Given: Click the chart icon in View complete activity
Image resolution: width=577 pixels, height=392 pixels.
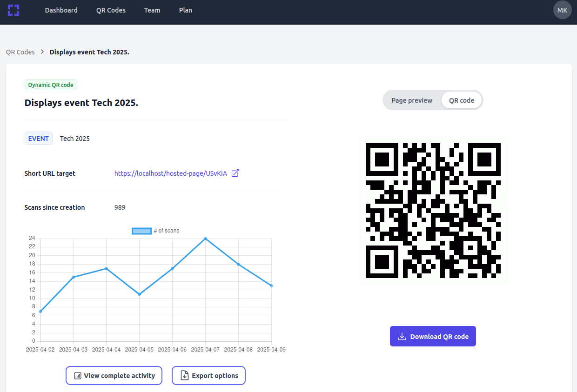Looking at the screenshot, I should coord(78,376).
